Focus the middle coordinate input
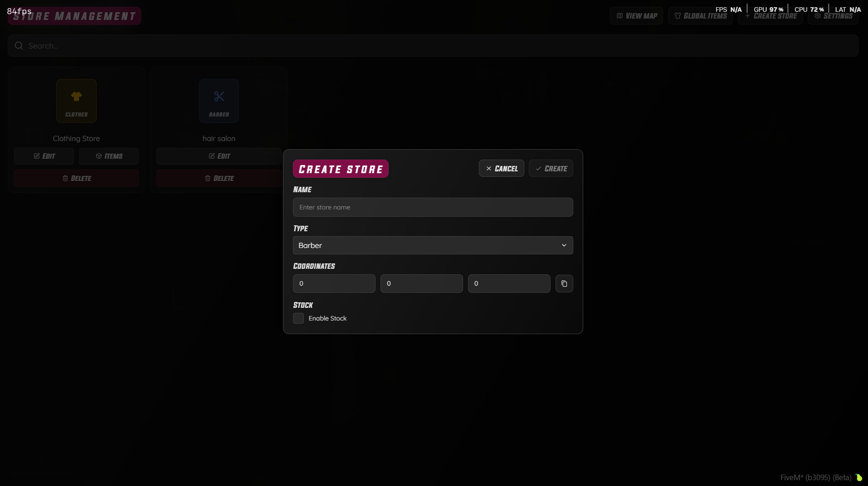This screenshot has width=868, height=486. tap(422, 283)
